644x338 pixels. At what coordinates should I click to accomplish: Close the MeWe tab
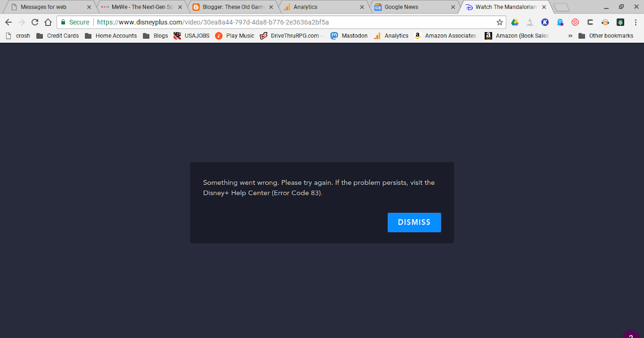point(180,8)
